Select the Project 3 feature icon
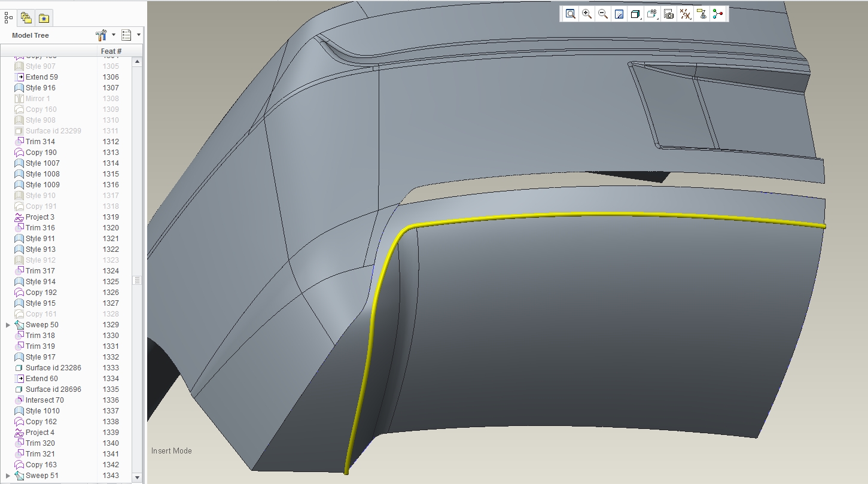Image resolution: width=868 pixels, height=484 pixels. pyautogui.click(x=19, y=217)
